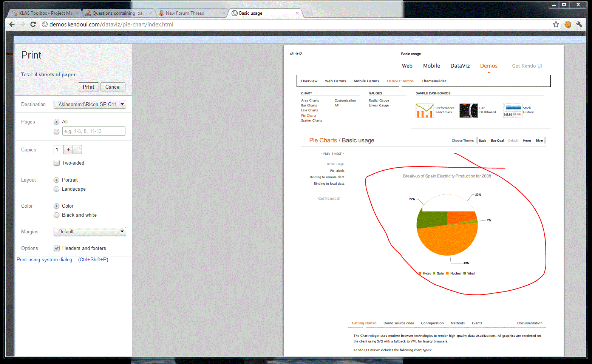Increase copies with the plus button
The width and height of the screenshot is (592, 364).
pos(68,150)
